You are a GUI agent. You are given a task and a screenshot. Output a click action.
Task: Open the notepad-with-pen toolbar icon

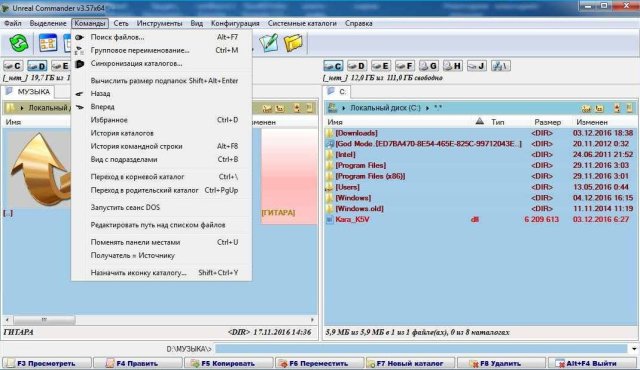[x=269, y=42]
